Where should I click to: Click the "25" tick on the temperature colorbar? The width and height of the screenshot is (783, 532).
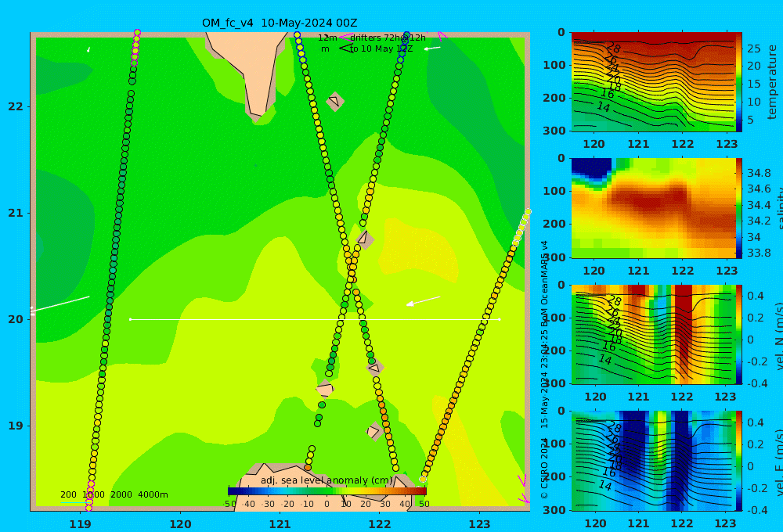coord(753,49)
